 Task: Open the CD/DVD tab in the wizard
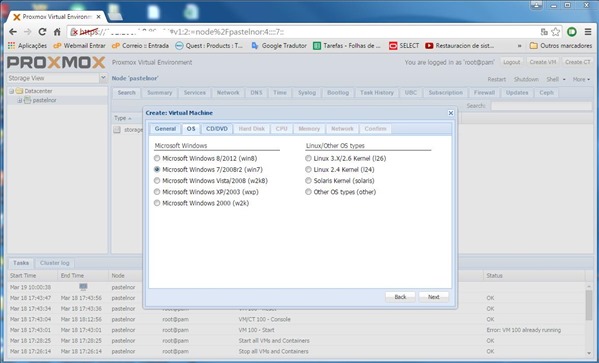[x=217, y=129]
